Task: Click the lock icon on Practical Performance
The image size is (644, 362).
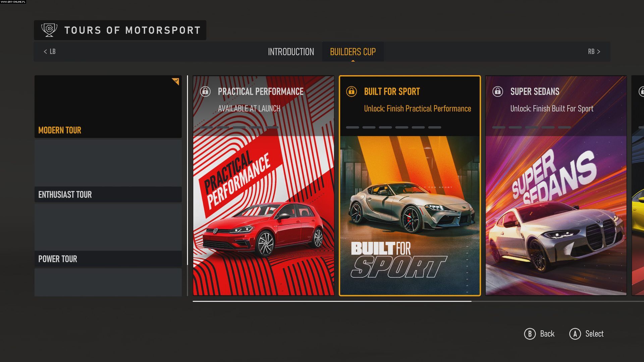Action: [x=205, y=92]
